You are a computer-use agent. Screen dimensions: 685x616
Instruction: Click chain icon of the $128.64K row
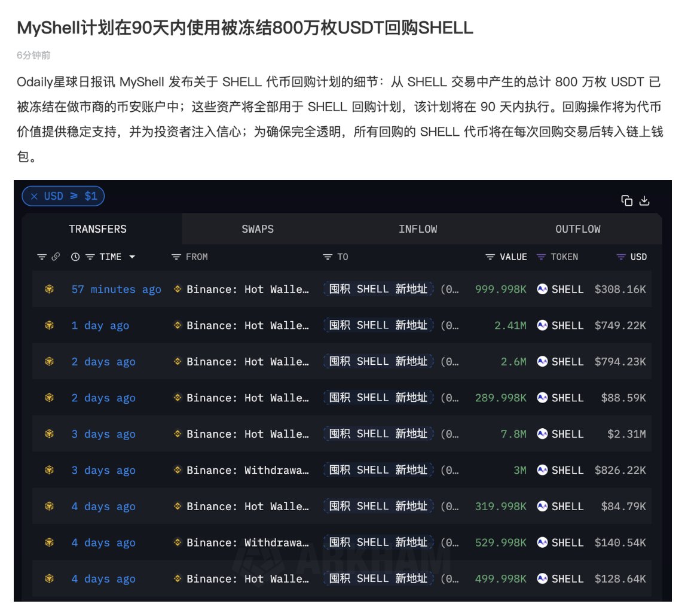pos(50,578)
